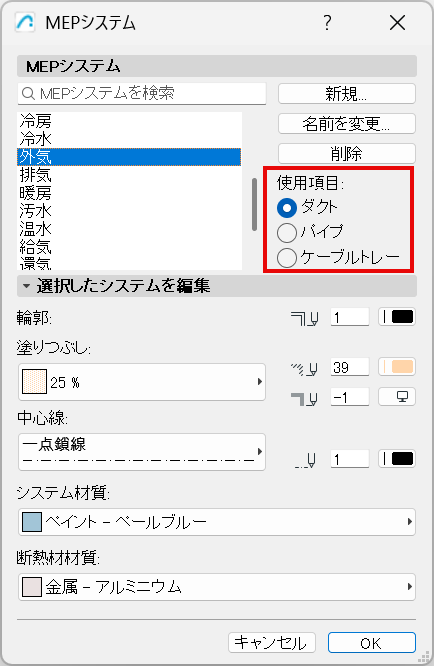Select 給気 in the system list
Image resolution: width=434 pixels, height=666 pixels.
(129, 247)
